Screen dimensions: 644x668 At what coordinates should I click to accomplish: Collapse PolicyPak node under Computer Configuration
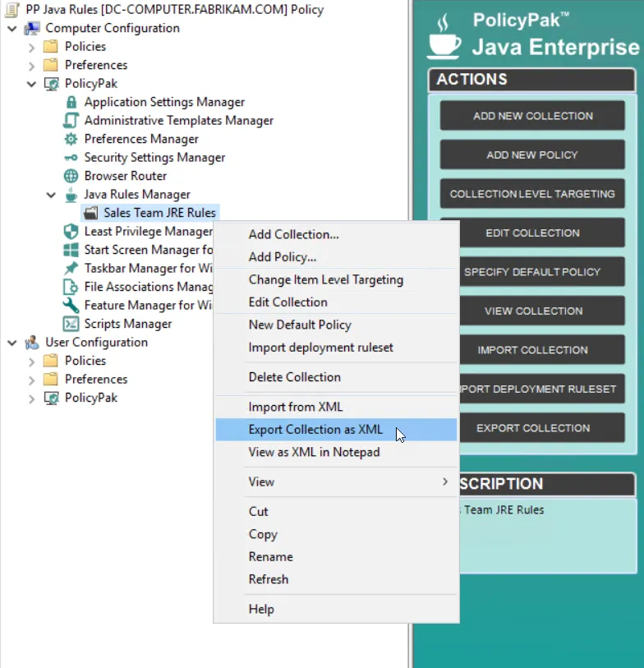coord(31,84)
